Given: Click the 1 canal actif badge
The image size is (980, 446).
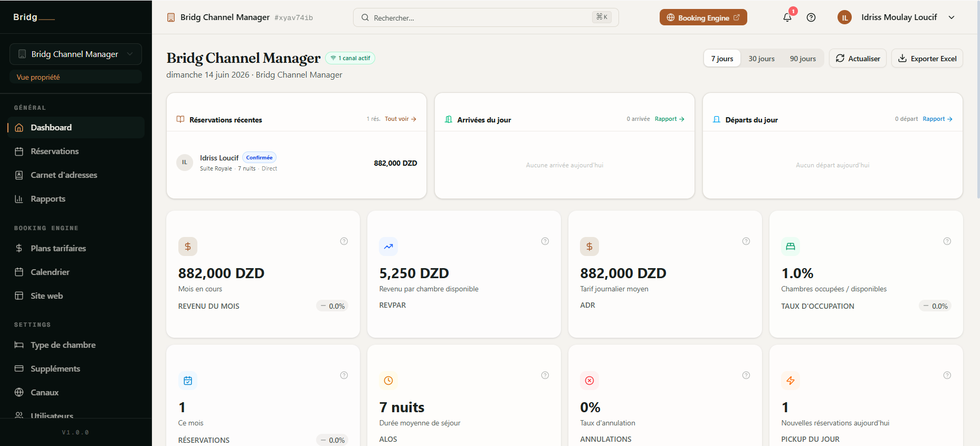Looking at the screenshot, I should pos(350,58).
